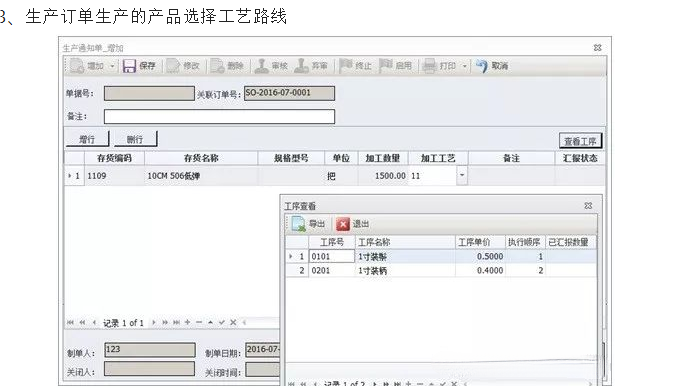The width and height of the screenshot is (679, 392).
Task: Click the 修改 (Modify) toolbar icon
Action: point(173,66)
